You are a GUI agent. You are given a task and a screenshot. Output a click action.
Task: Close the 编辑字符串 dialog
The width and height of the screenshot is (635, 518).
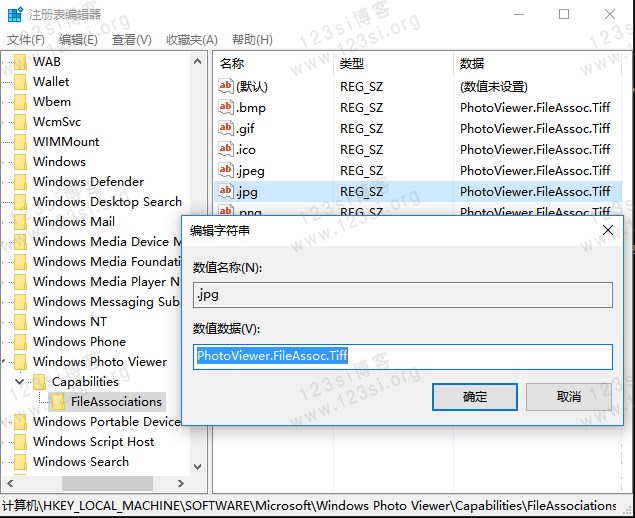point(607,230)
